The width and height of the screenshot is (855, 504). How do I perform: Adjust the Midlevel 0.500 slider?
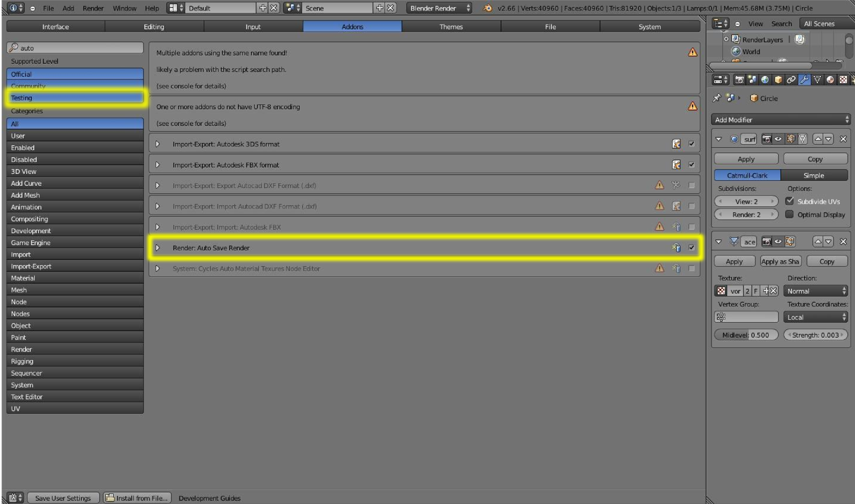tap(746, 335)
